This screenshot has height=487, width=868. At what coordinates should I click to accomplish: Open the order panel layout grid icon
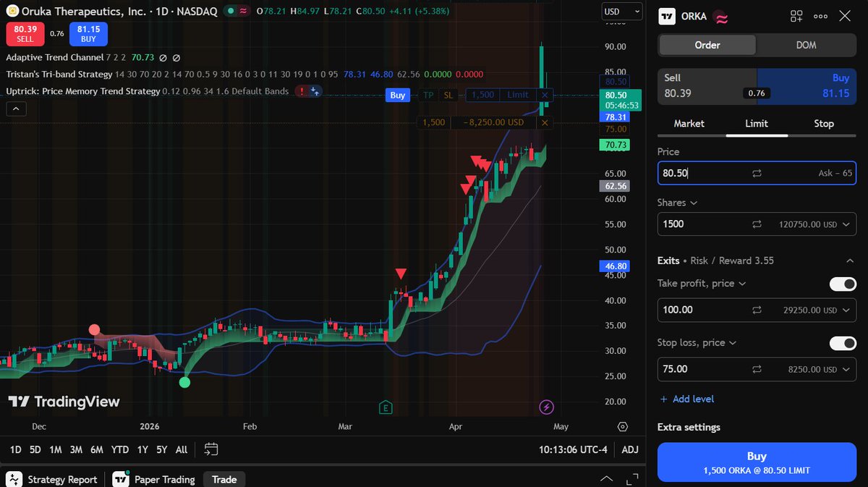click(x=796, y=16)
